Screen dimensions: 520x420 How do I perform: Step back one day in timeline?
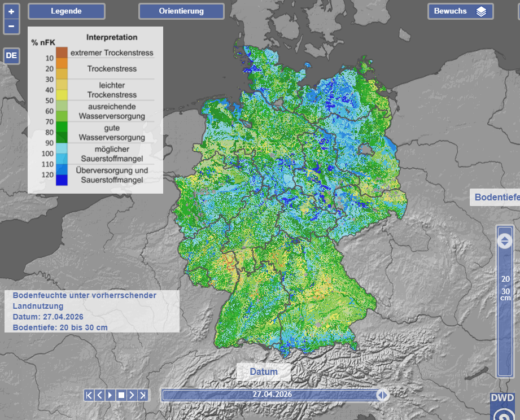[x=99, y=395]
